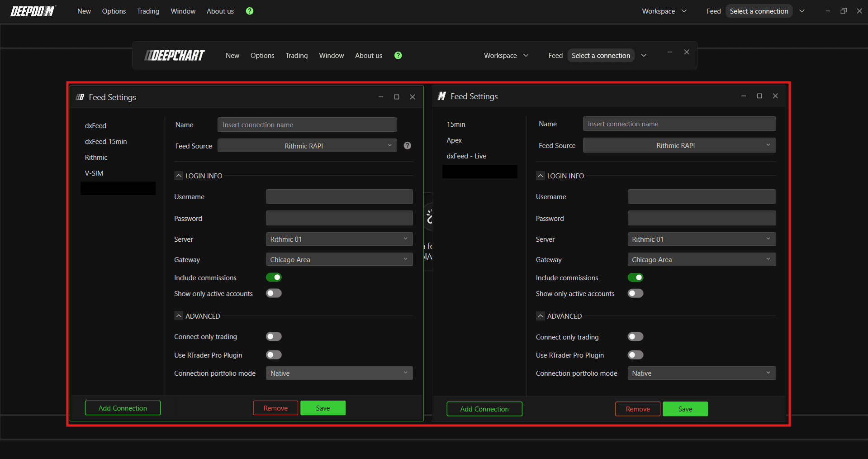Open Server dropdown in right Feed Settings

(702, 239)
